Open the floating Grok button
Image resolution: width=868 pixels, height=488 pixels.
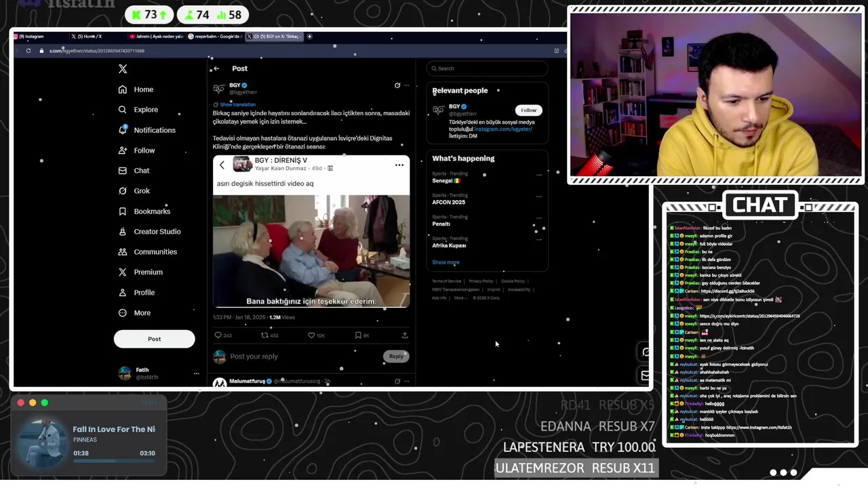tap(646, 352)
